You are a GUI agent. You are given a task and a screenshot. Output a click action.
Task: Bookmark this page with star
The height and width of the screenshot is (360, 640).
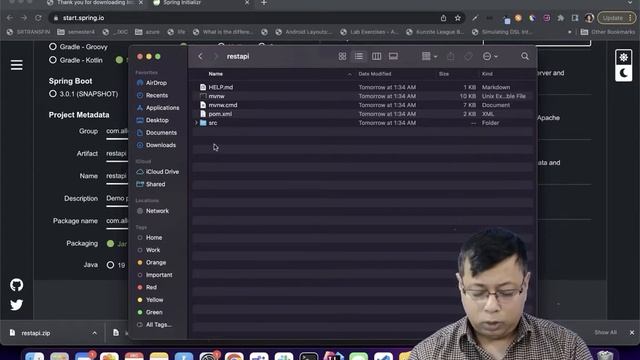[458, 18]
